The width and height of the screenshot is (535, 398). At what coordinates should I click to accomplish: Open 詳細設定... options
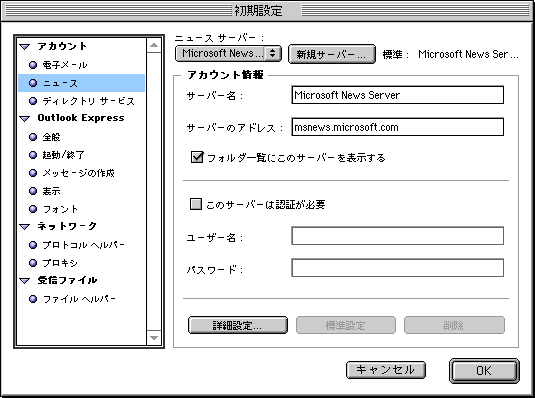(238, 325)
